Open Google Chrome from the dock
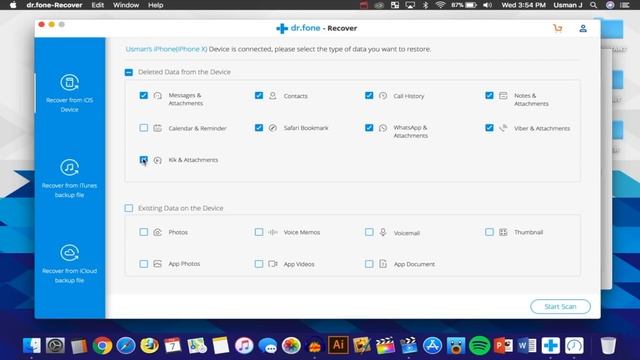The width and height of the screenshot is (640, 360). tap(102, 345)
